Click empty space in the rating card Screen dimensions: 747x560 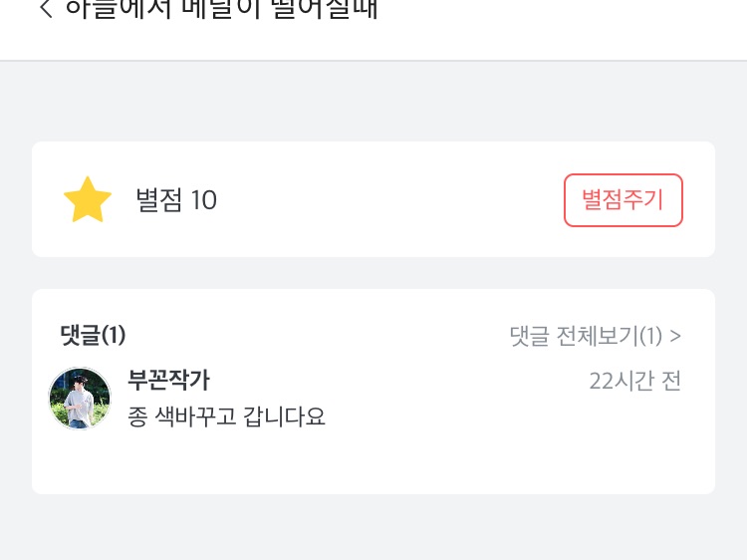point(388,200)
